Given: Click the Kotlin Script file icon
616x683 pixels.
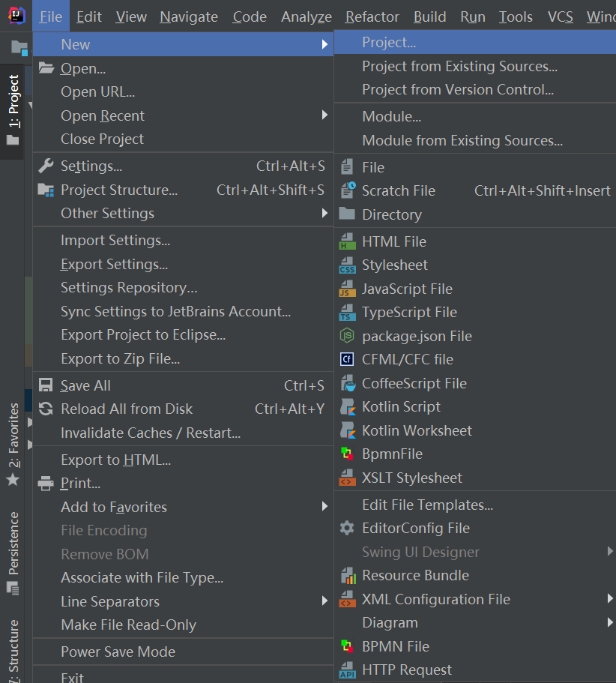Looking at the screenshot, I should [x=347, y=407].
